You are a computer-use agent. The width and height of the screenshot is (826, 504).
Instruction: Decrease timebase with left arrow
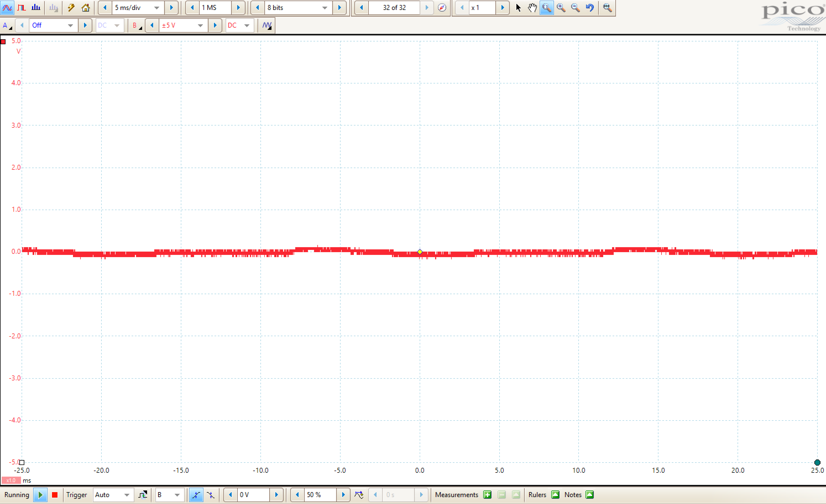pyautogui.click(x=104, y=7)
